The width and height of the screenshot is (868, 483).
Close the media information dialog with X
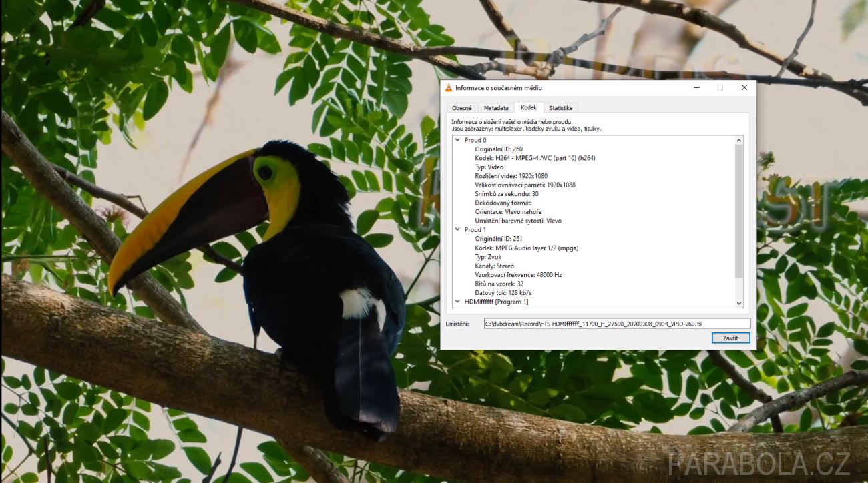click(744, 88)
